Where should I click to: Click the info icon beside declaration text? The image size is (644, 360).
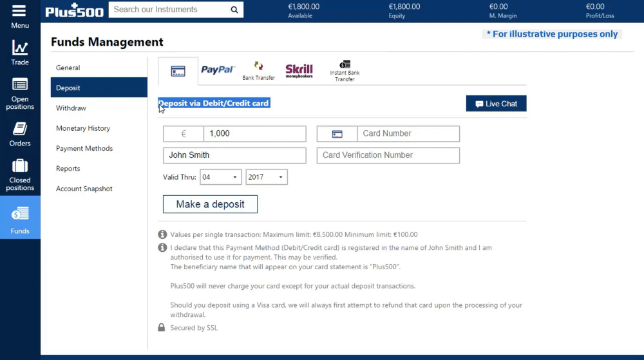coord(162,247)
